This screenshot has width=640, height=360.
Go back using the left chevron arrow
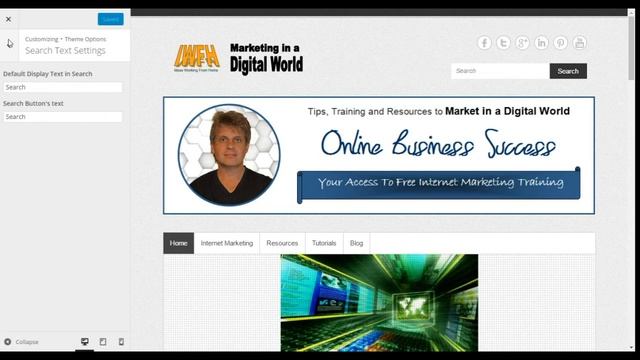click(9, 45)
